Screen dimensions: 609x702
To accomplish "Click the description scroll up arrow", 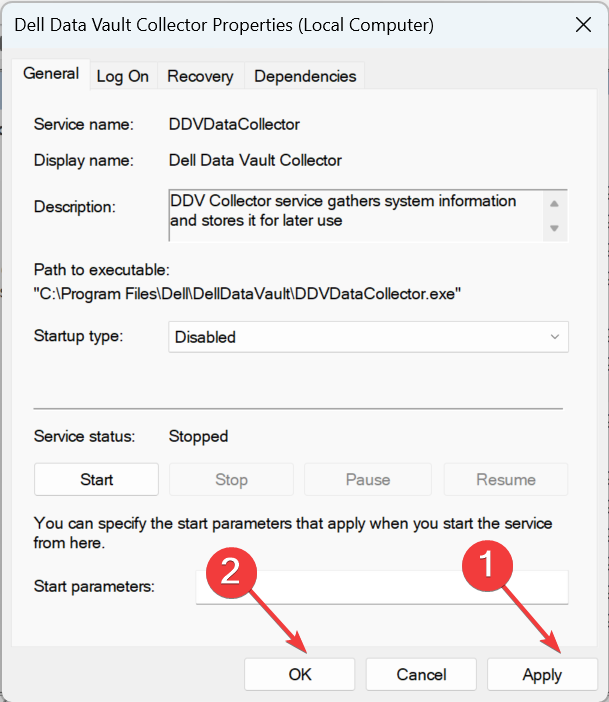I will [x=554, y=203].
